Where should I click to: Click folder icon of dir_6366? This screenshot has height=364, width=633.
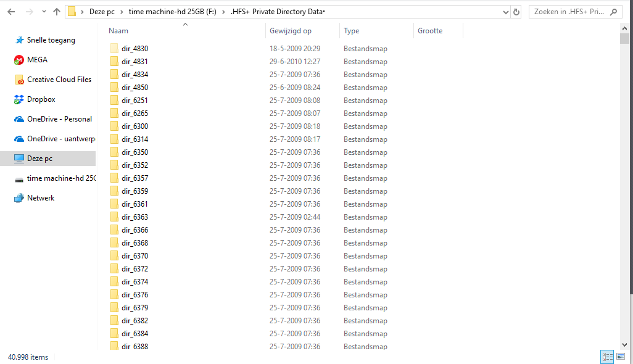pyautogui.click(x=114, y=230)
